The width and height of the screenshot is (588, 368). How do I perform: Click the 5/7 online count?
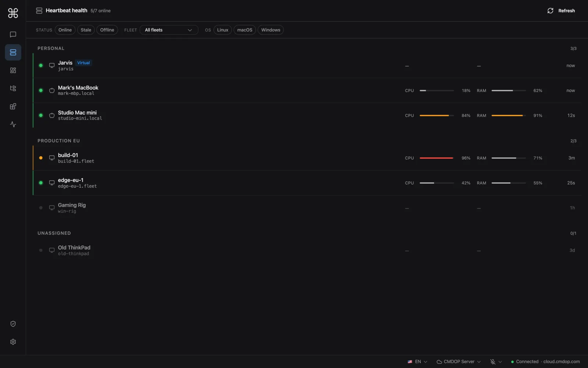pyautogui.click(x=100, y=11)
